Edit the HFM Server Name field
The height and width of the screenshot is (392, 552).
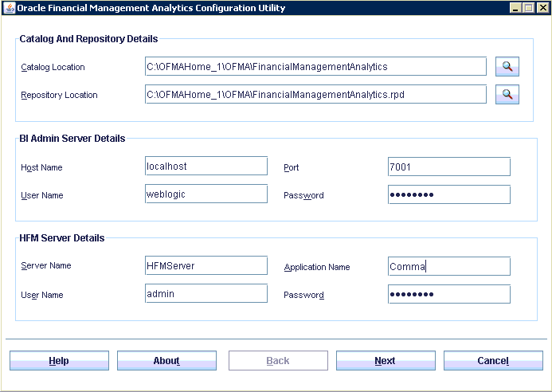[206, 265]
